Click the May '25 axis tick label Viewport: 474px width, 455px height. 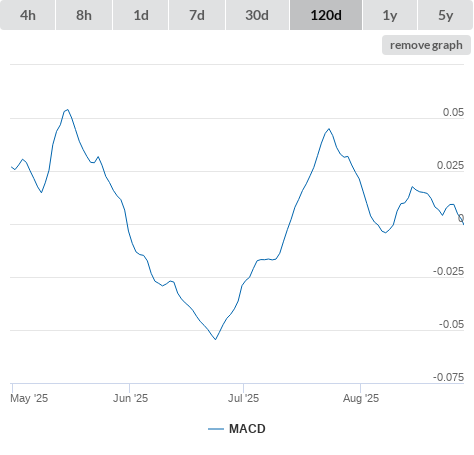pyautogui.click(x=29, y=398)
